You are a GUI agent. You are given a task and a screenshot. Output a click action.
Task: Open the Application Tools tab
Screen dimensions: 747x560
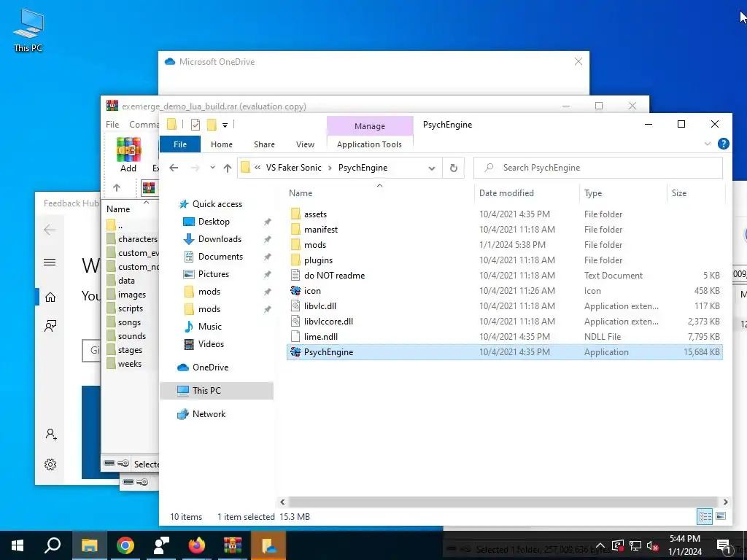pyautogui.click(x=369, y=144)
